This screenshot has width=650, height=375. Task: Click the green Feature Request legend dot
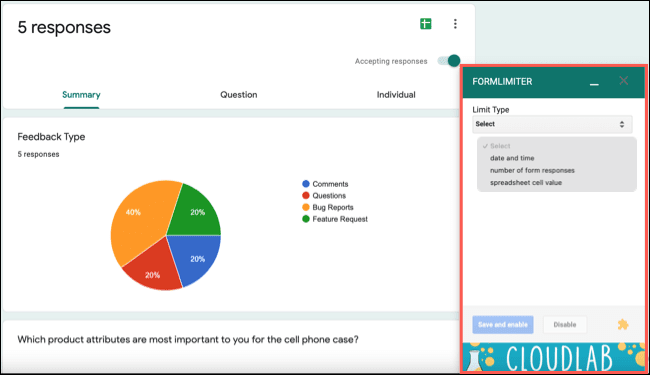point(306,219)
